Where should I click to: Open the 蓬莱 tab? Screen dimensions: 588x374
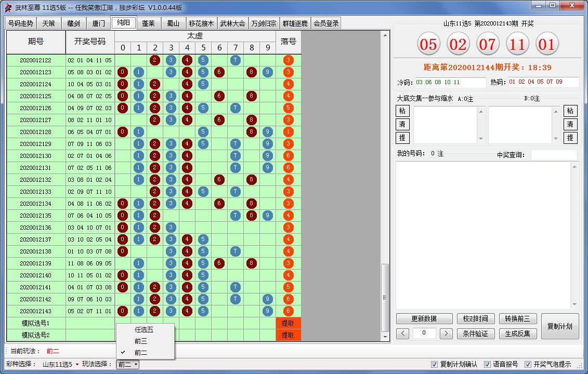(x=149, y=23)
